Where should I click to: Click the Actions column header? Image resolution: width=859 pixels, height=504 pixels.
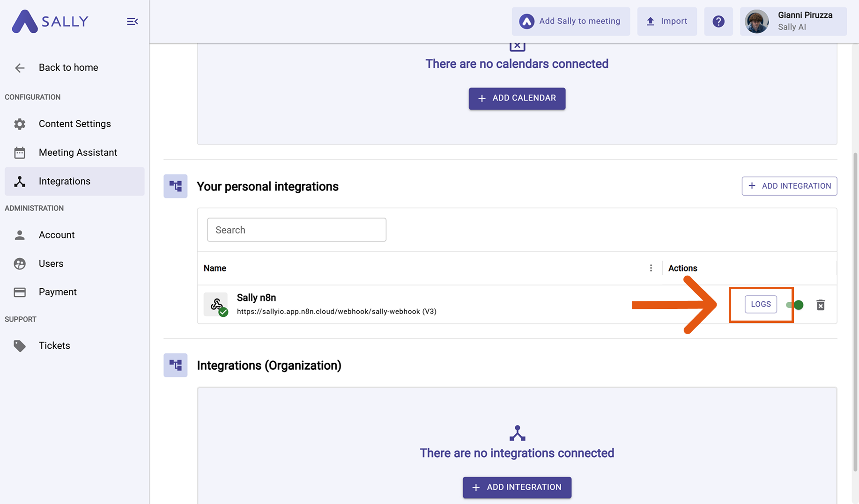point(682,269)
